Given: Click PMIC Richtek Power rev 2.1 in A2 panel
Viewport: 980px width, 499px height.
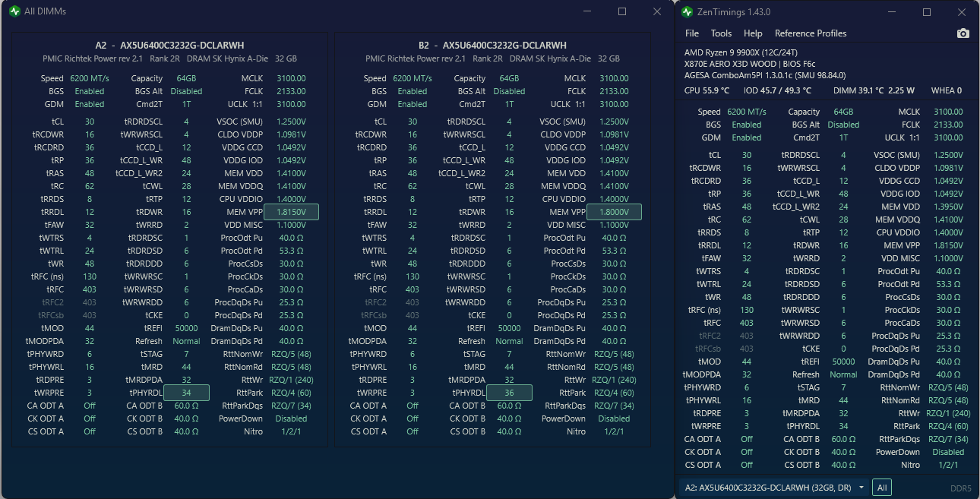Looking at the screenshot, I should click(x=93, y=58).
